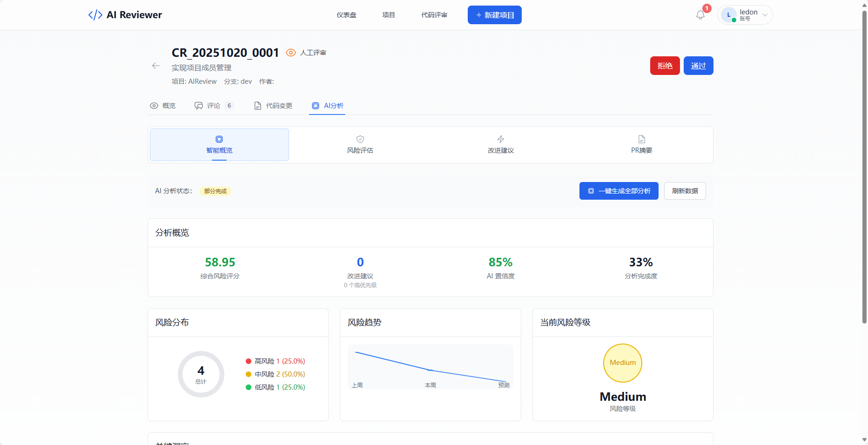Click the 中风险 2 (50.0%) legend text
Screen dimensions: 868x445
(280, 374)
